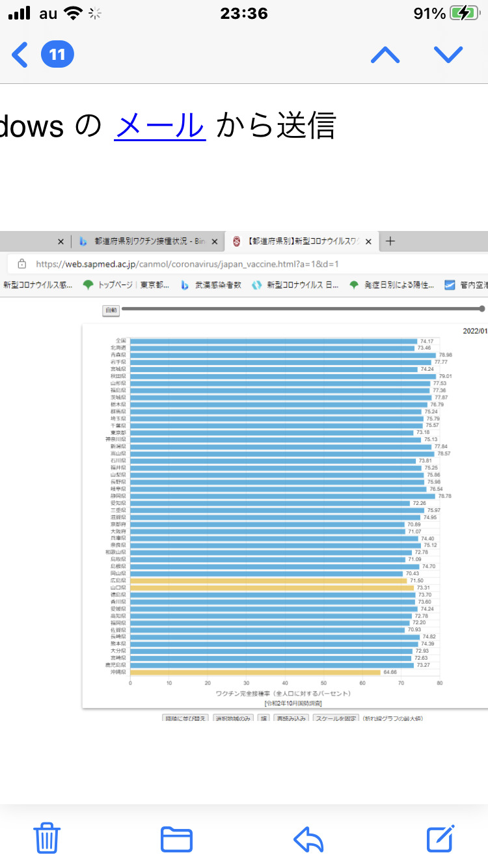The image size is (488, 868).
Task: Go to previous message with up arrow
Action: [x=385, y=55]
